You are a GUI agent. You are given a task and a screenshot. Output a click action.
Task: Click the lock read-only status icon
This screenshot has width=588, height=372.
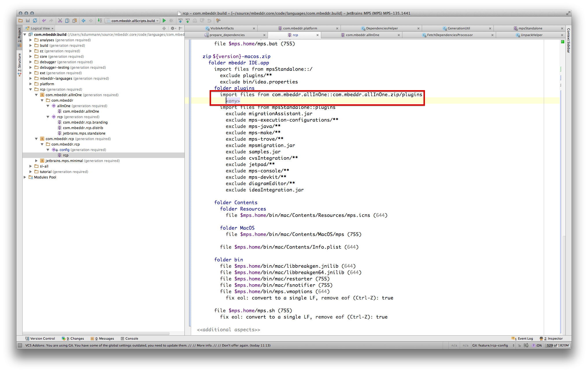click(519, 345)
